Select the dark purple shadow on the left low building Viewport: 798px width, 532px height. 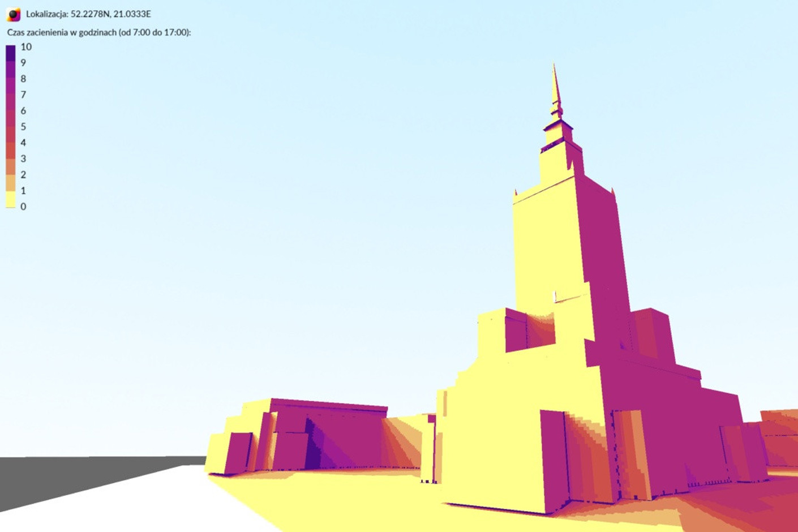coord(313,447)
